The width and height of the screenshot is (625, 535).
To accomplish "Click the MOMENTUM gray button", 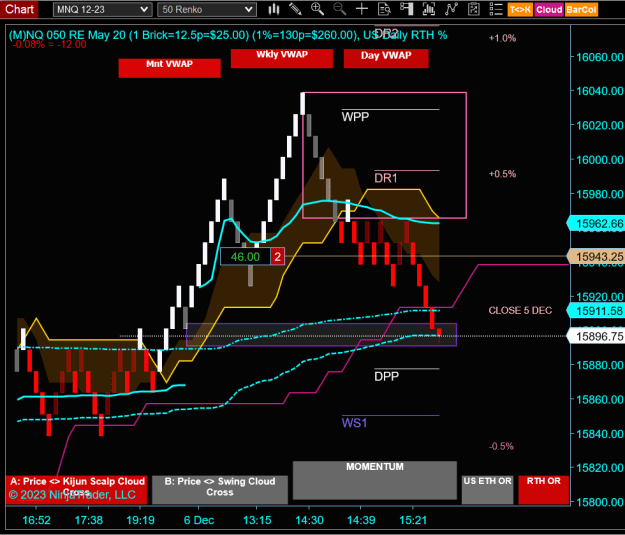I will click(x=375, y=480).
